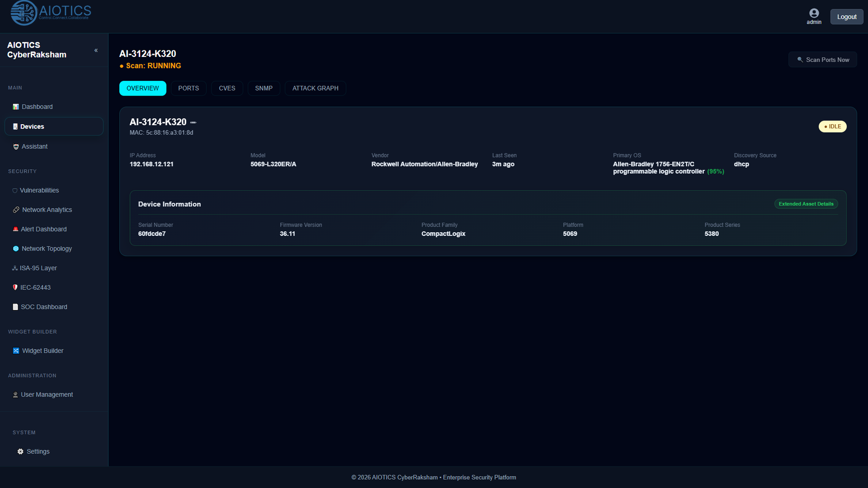Select the SNMP tab
868x488 pixels.
point(264,88)
